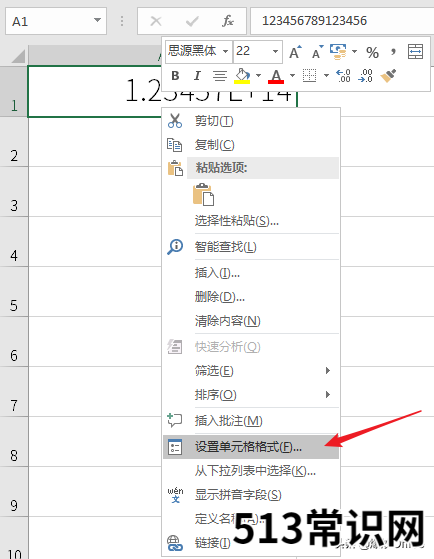Click the borders icon in mini toolbar
This screenshot has width=434, height=559.
309,76
